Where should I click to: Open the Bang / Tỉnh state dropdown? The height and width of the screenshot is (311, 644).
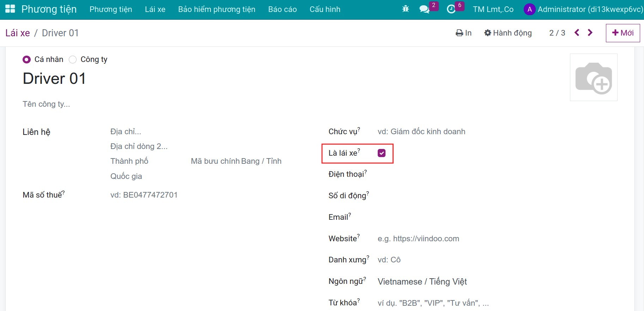click(261, 161)
